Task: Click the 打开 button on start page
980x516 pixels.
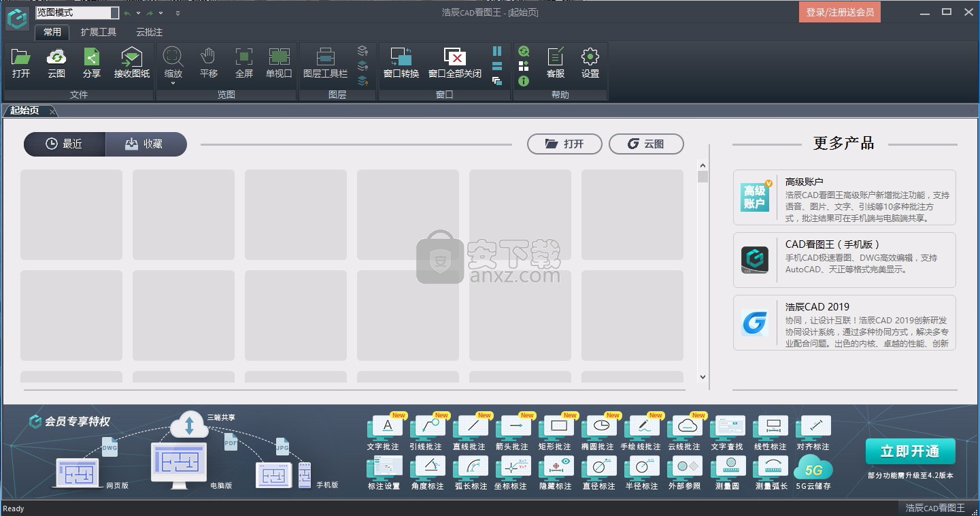Action: 564,144
